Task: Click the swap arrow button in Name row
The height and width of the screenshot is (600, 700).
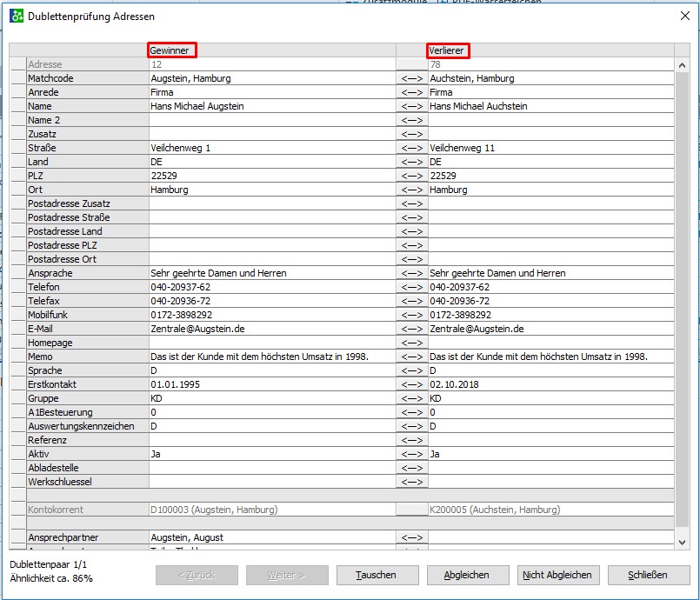Action: click(411, 106)
